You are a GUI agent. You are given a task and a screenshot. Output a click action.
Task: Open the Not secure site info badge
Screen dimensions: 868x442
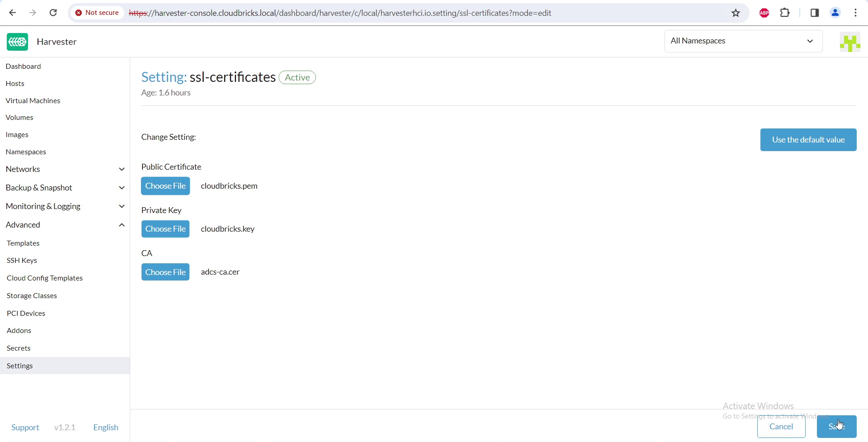pyautogui.click(x=97, y=13)
